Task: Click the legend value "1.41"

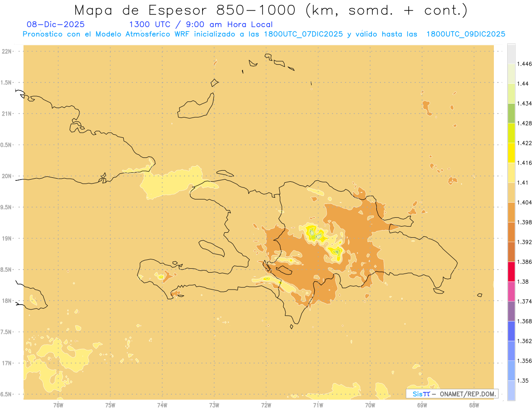Action: [x=524, y=182]
